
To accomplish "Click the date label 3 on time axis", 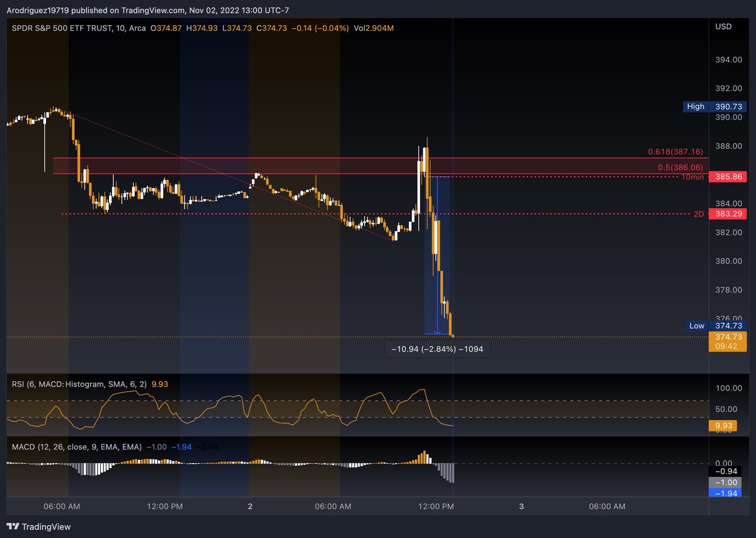I will pos(521,507).
